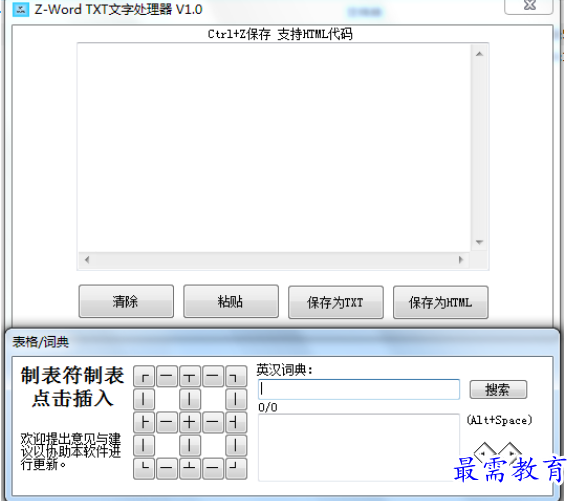Click the 制表符制表 点击插入 heading
The height and width of the screenshot is (501, 575).
point(72,387)
